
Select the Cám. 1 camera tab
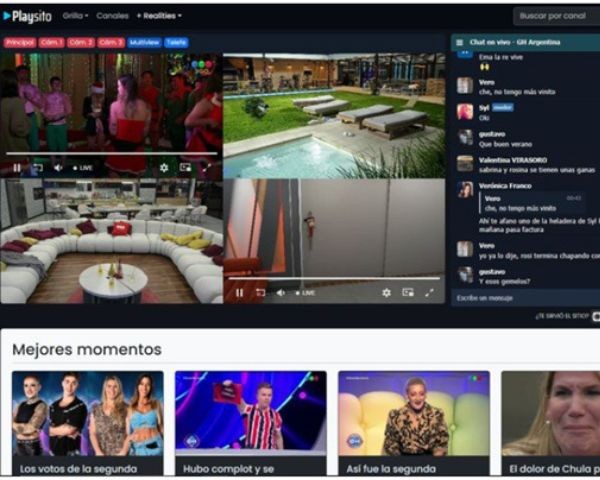[51, 43]
